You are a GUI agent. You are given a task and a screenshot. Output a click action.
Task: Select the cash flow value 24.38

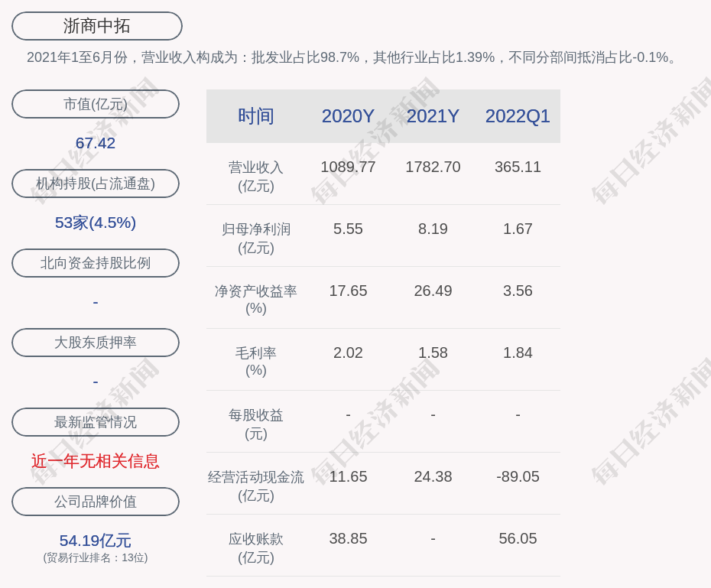pos(433,476)
